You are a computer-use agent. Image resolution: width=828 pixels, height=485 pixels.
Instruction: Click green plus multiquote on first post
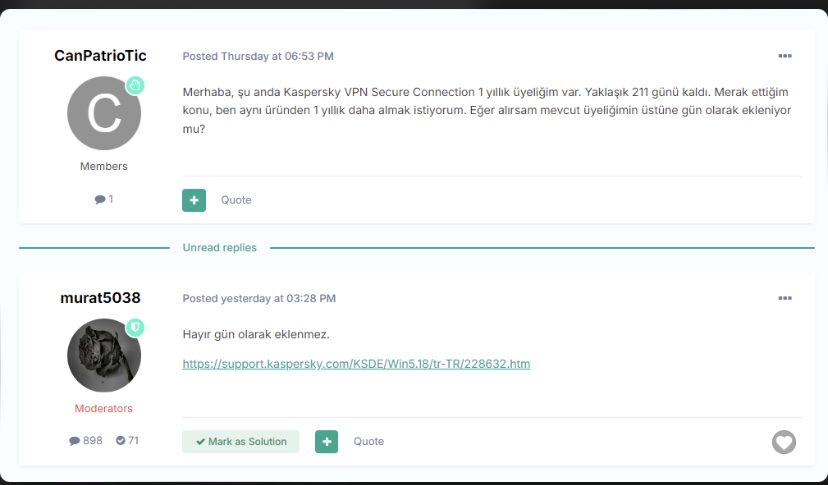[194, 200]
